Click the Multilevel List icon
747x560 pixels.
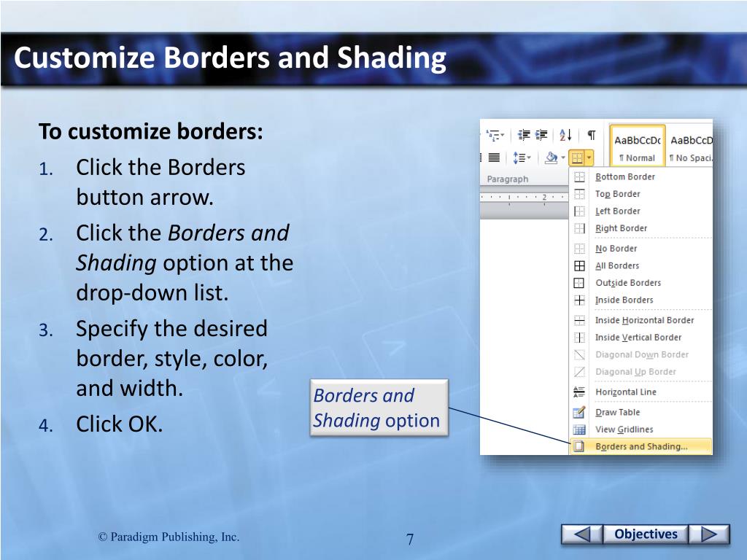pyautogui.click(x=492, y=135)
